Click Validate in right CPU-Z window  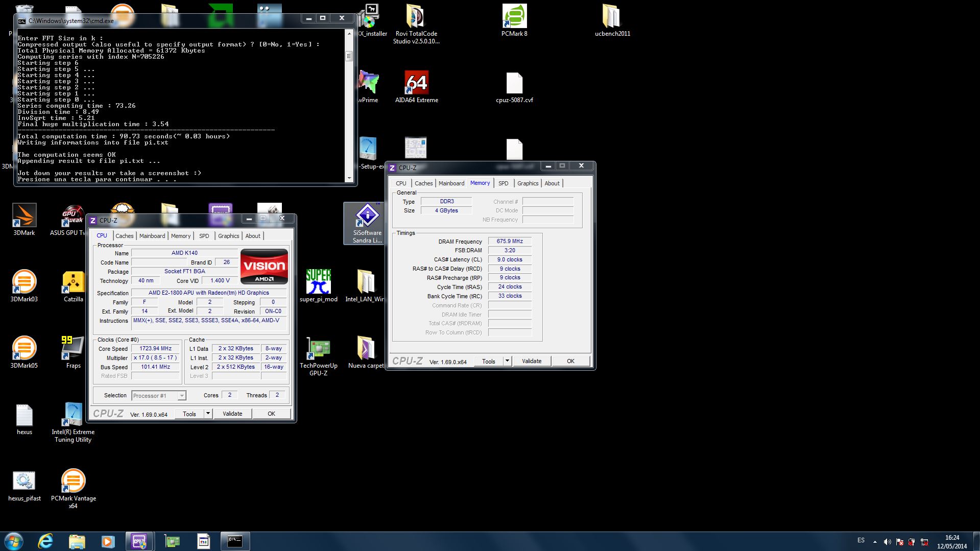(x=532, y=361)
